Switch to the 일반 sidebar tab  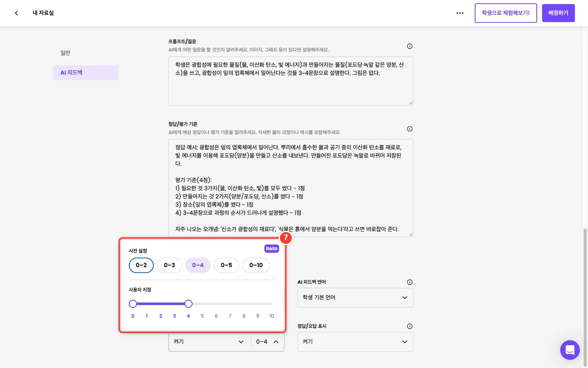pos(86,53)
